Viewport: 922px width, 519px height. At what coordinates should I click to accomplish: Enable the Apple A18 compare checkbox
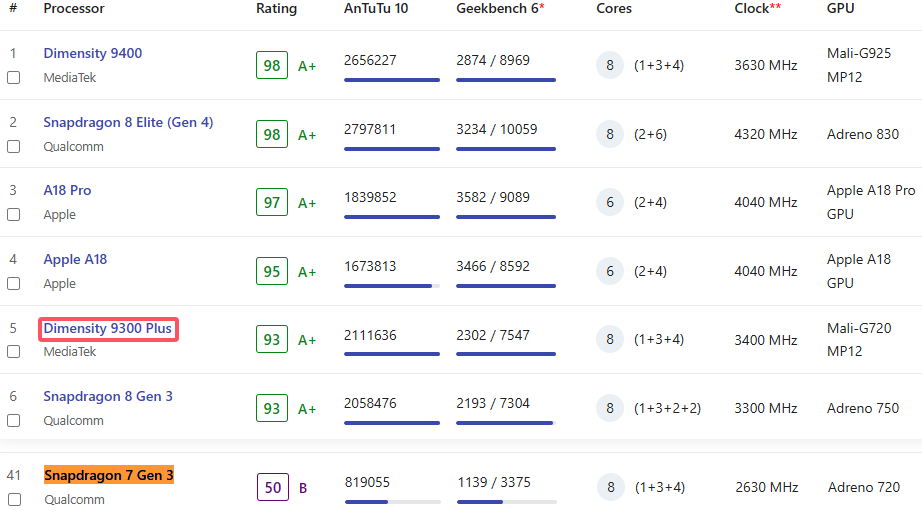[x=14, y=283]
